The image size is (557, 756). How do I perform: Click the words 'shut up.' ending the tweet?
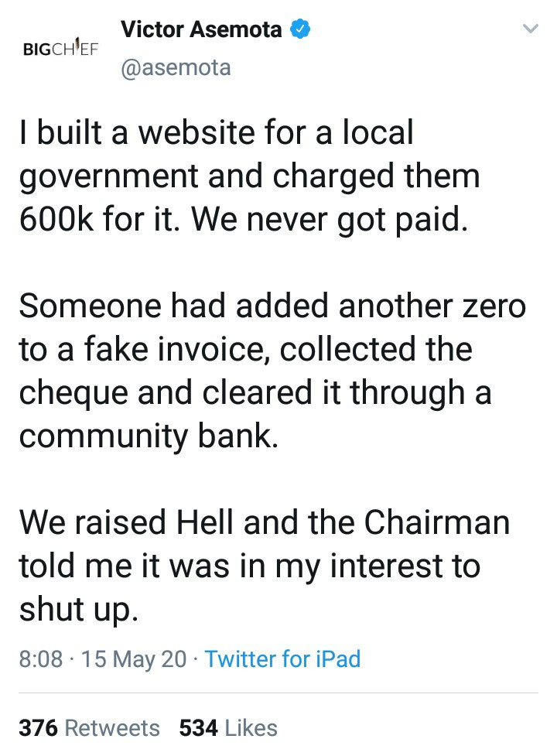click(x=79, y=610)
